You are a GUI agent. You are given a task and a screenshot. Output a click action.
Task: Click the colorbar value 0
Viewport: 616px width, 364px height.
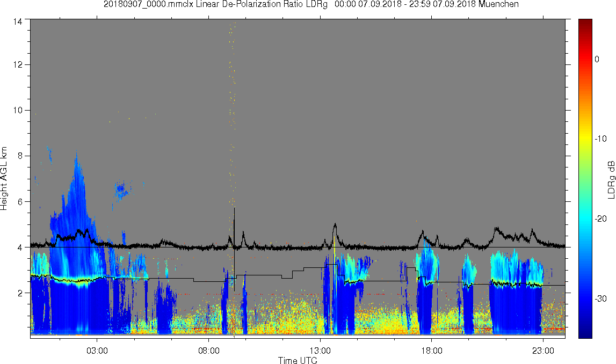tap(597, 59)
